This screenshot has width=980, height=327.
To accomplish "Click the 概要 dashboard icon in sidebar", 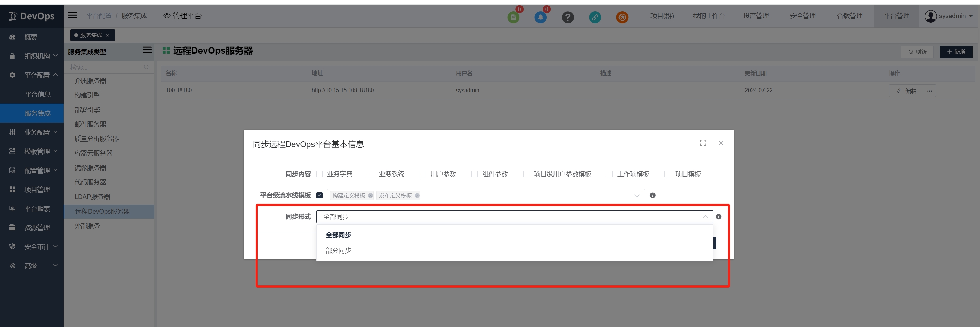I will click(12, 37).
